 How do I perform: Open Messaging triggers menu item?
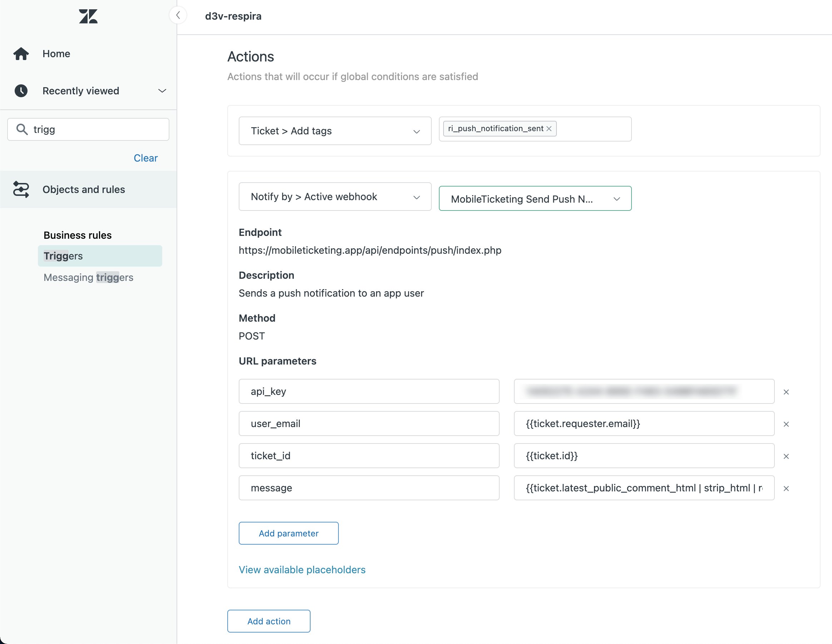point(88,277)
